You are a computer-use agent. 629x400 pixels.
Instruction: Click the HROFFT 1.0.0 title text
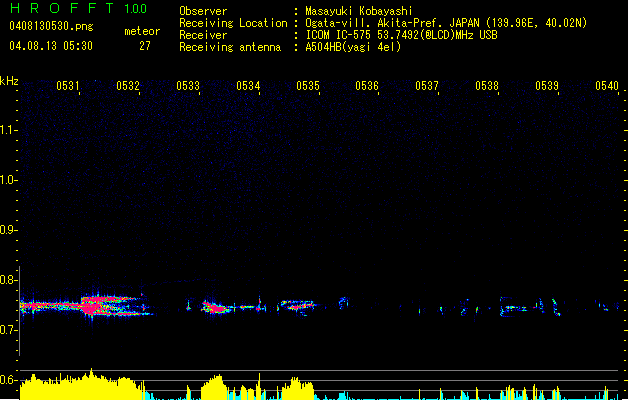(78, 8)
